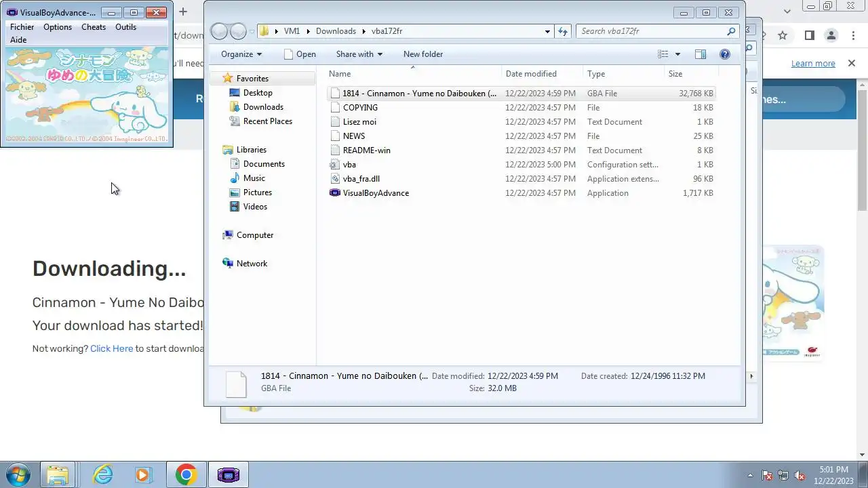The width and height of the screenshot is (868, 488).
Task: Click the volume icon in system tray
Action: 800,476
